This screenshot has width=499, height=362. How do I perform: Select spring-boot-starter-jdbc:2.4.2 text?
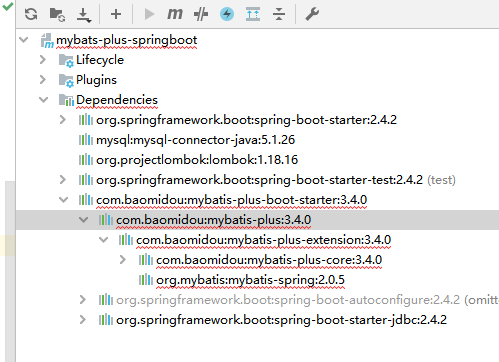pos(281,320)
